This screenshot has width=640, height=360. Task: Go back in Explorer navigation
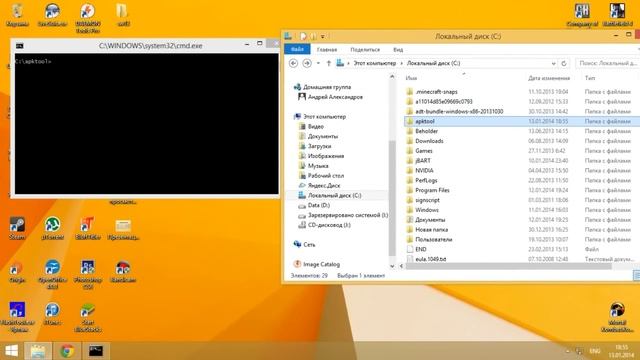point(293,63)
